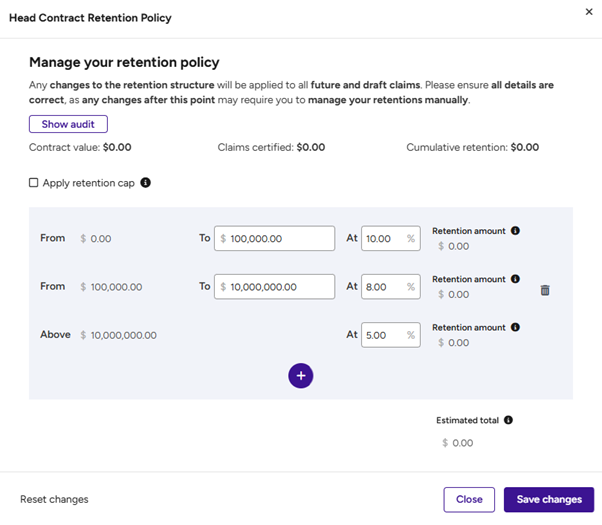Click the info icon beside Apply retention cap
The width and height of the screenshot is (602, 525).
coord(146,183)
